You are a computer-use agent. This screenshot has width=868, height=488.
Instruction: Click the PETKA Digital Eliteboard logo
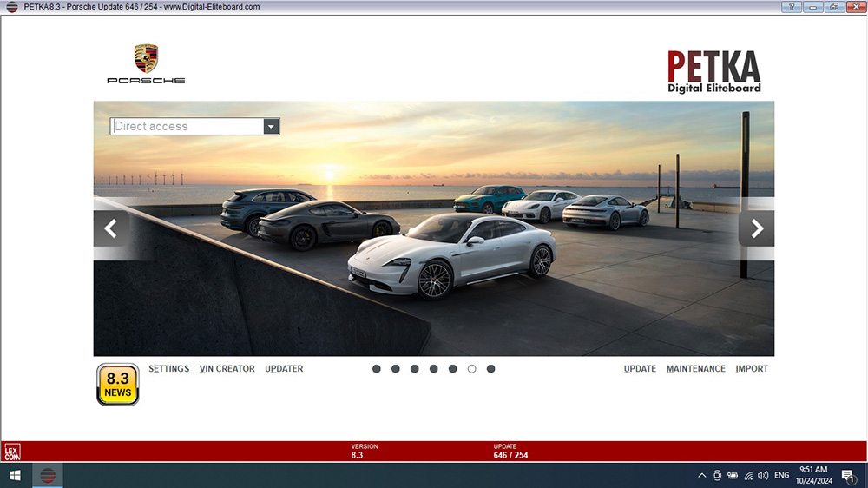(714, 72)
